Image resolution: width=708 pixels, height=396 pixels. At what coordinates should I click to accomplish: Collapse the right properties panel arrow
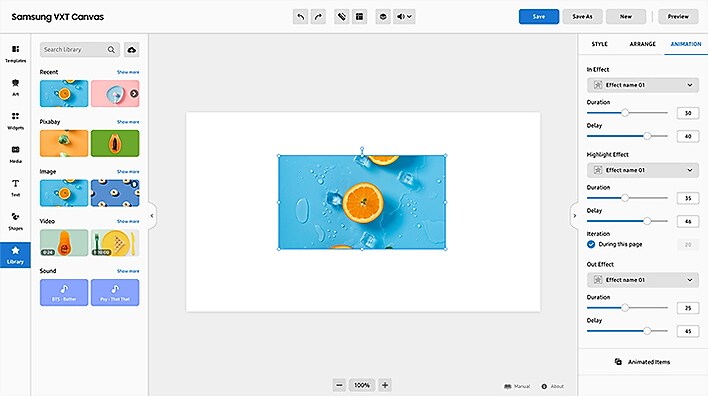point(574,216)
